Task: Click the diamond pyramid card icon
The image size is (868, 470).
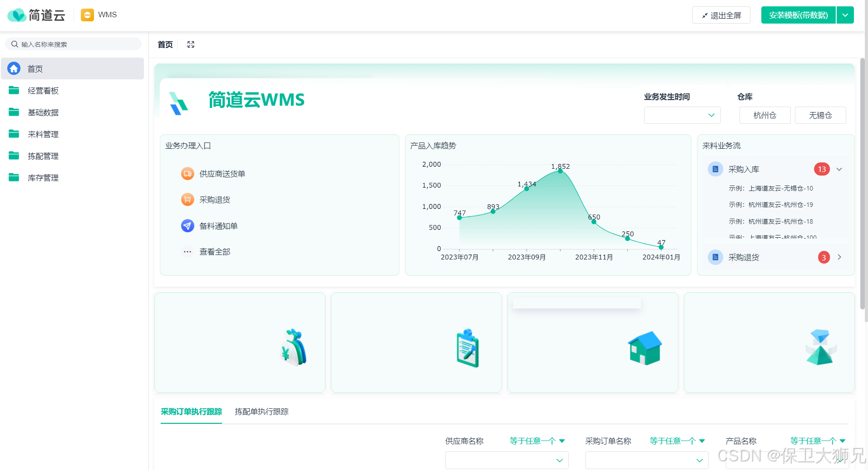Action: [821, 347]
